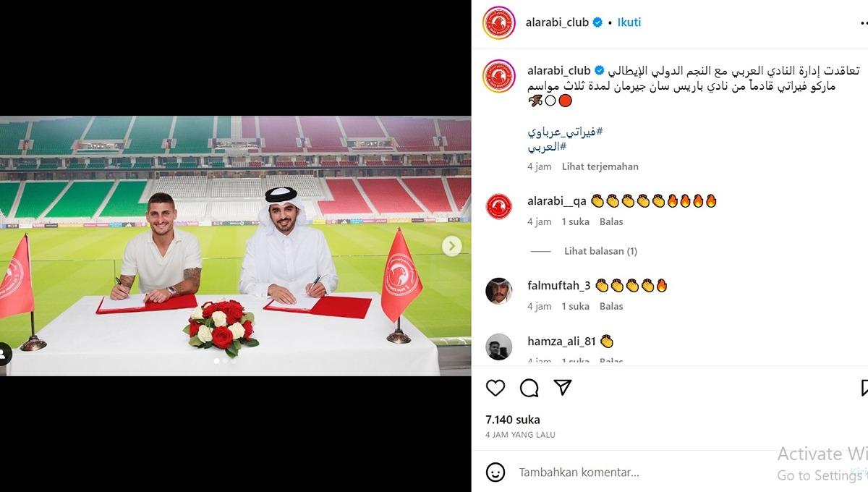View likes list 7.140 suka
Viewport: 868px width, 492px height.
click(x=513, y=420)
